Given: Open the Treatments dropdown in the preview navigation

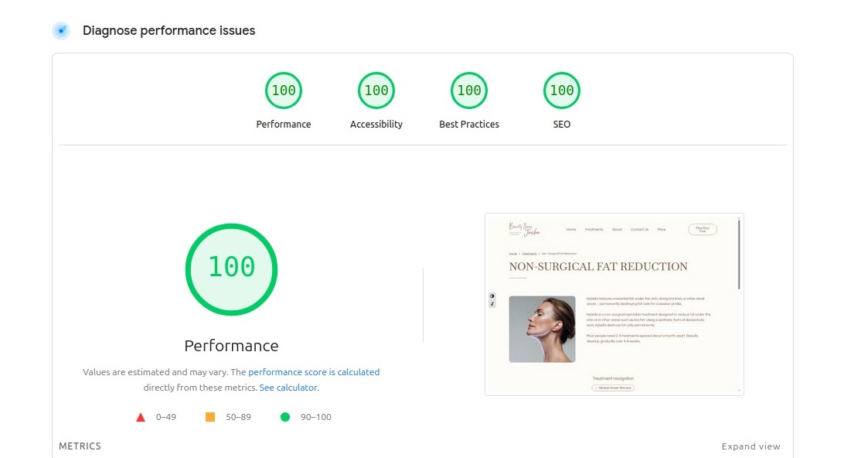Looking at the screenshot, I should pyautogui.click(x=594, y=230).
